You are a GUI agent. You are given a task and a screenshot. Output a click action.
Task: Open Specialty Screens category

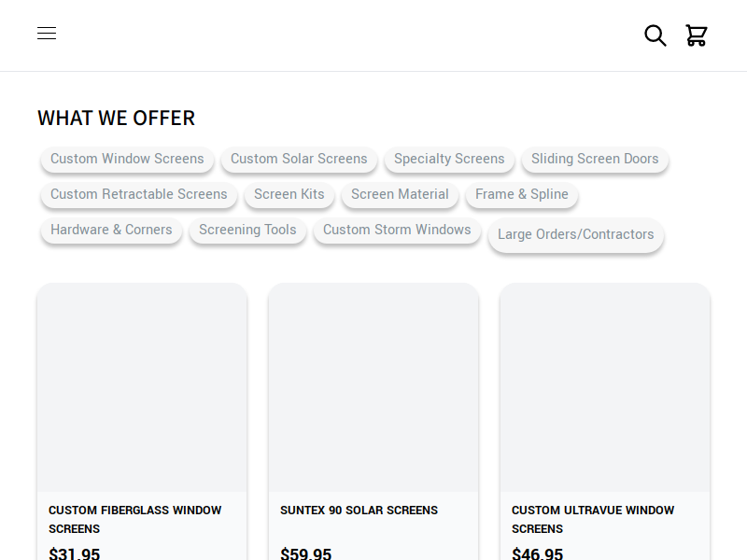pyautogui.click(x=449, y=159)
